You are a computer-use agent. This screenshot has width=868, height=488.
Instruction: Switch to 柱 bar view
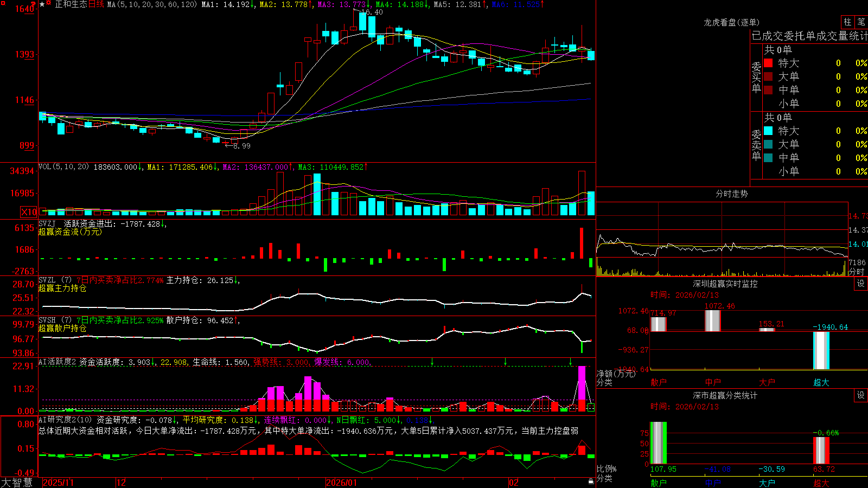[847, 22]
